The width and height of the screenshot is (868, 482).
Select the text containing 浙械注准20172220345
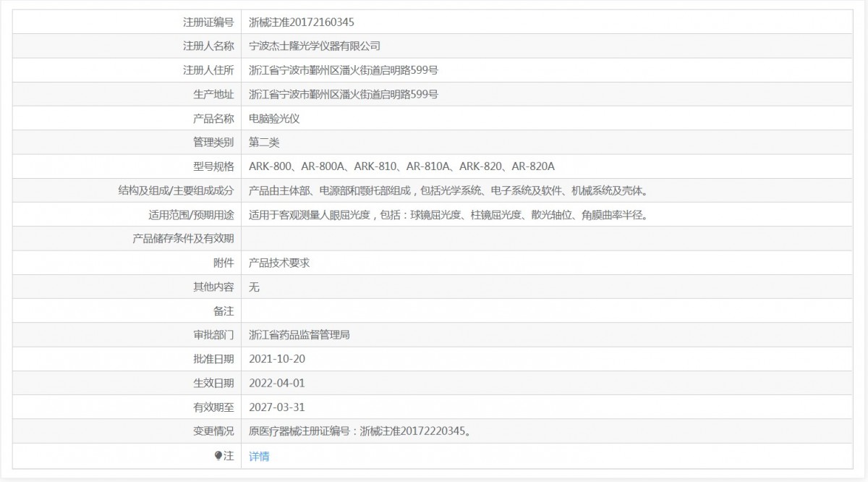tap(360, 431)
